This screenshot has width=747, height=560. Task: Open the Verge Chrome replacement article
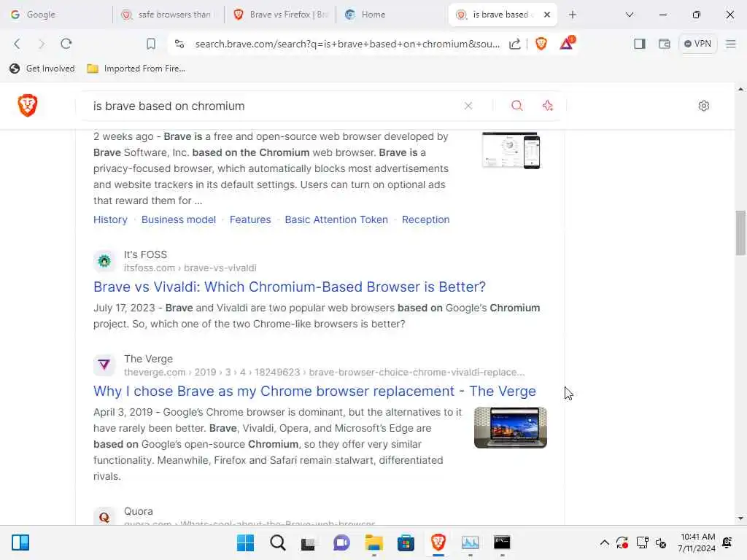click(x=314, y=391)
